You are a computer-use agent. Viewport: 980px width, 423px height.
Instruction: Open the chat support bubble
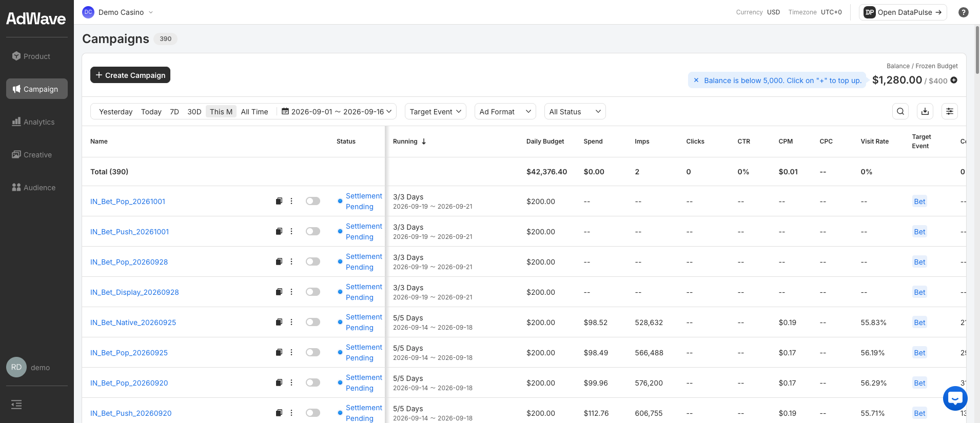click(x=955, y=398)
